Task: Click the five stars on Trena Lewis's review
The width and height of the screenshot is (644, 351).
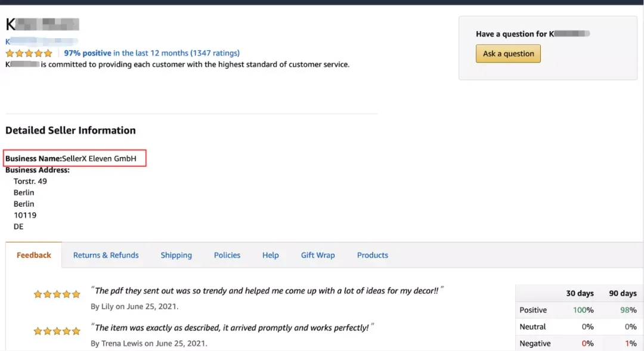Action: tap(57, 331)
